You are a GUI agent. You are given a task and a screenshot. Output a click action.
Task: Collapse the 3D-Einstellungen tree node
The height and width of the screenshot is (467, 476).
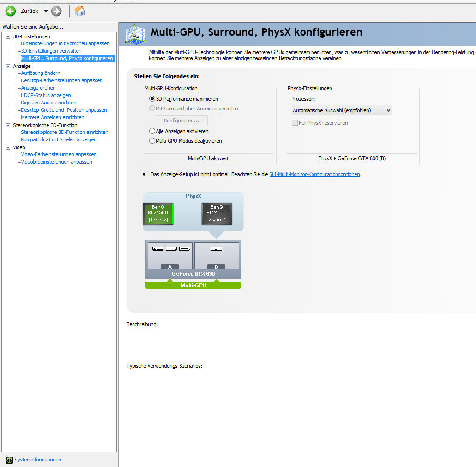[8, 36]
